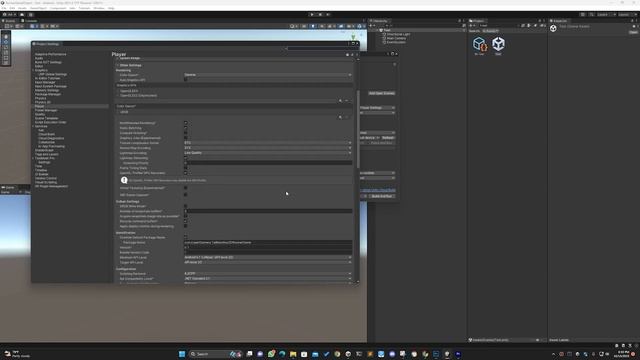Click Refresh button in Build Settings
The width and height of the screenshot is (640, 360).
[x=388, y=138]
